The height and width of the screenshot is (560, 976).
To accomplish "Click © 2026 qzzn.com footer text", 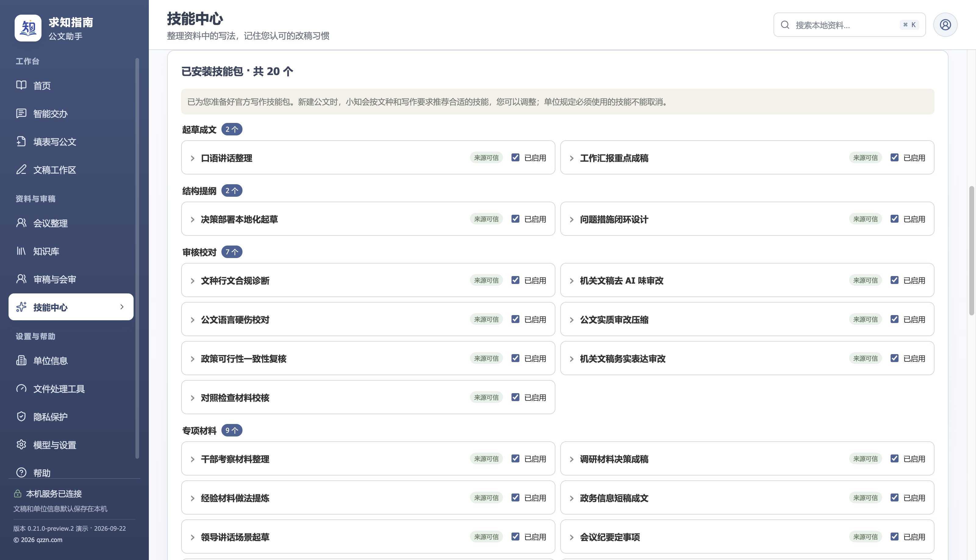I will pos(38,540).
